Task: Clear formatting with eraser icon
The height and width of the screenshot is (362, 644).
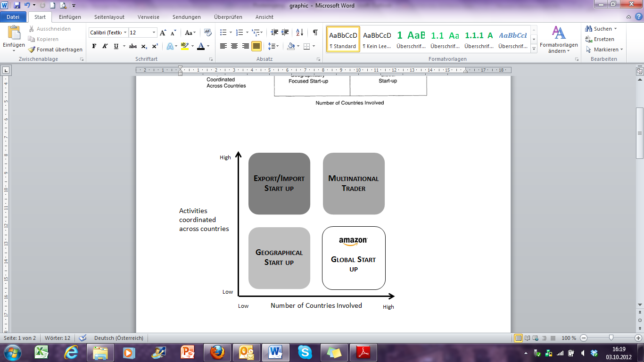Action: (208, 33)
